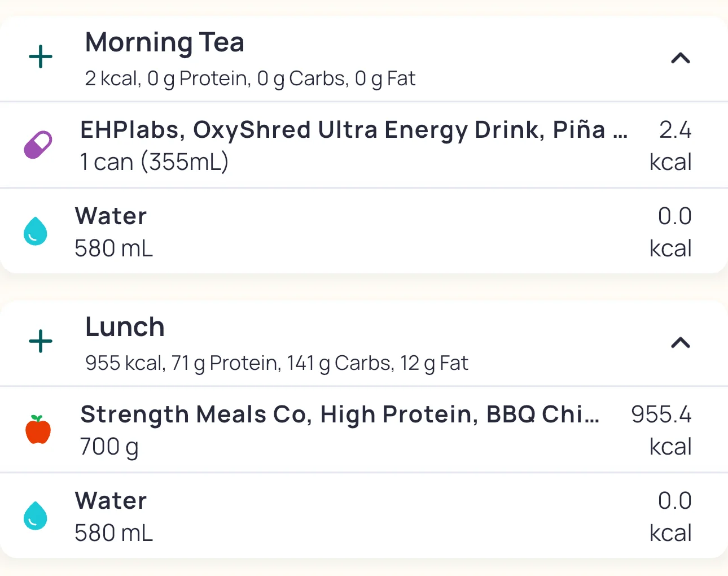Collapse the Lunch section chevron

coord(681,343)
